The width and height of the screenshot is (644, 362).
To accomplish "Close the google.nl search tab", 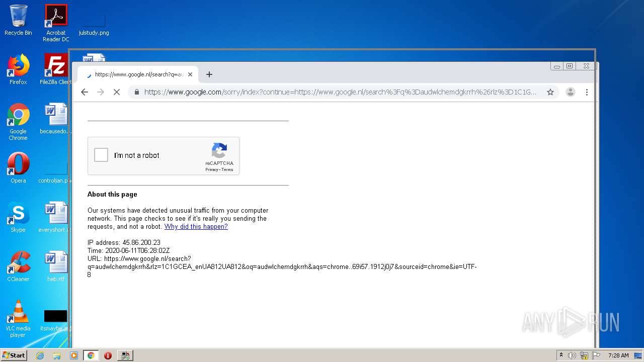I will 190,74.
